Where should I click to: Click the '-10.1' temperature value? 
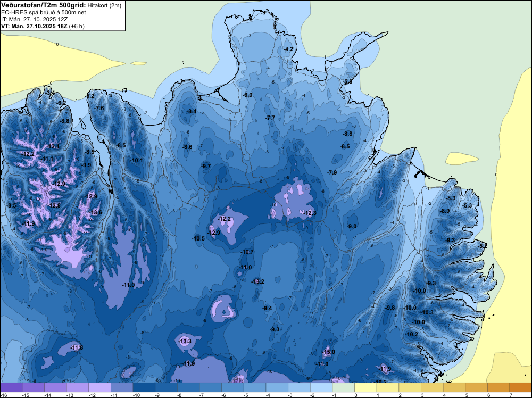pos(136,161)
